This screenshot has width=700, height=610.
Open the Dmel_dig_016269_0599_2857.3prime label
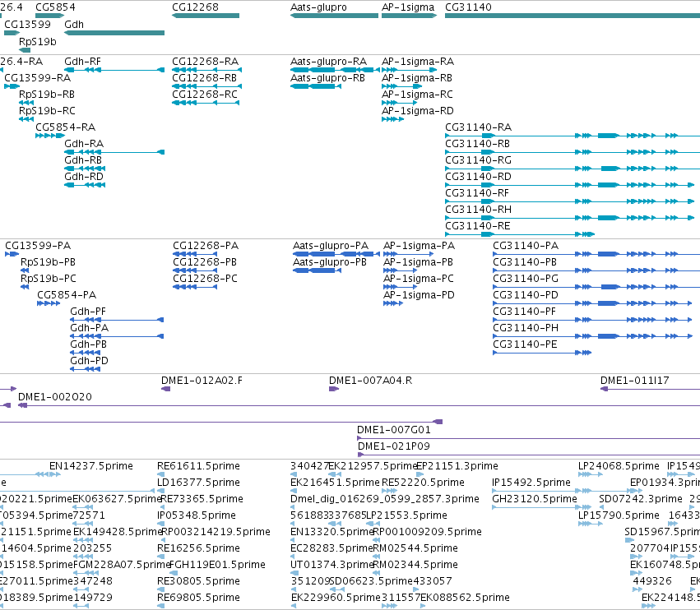coord(385,499)
